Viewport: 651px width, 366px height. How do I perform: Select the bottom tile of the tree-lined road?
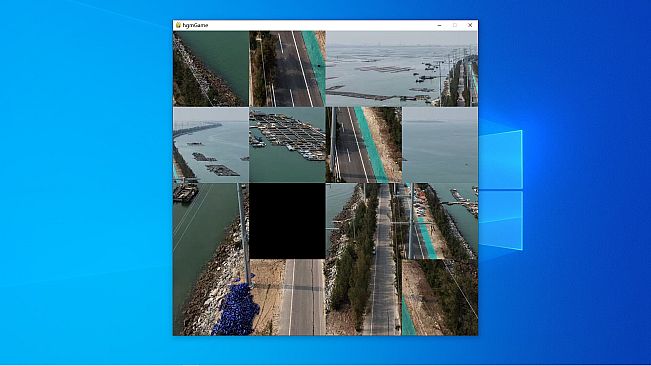pyautogui.click(x=364, y=298)
